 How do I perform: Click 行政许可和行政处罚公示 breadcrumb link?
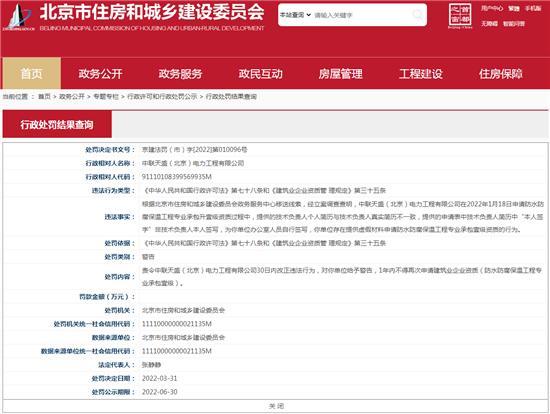point(162,96)
